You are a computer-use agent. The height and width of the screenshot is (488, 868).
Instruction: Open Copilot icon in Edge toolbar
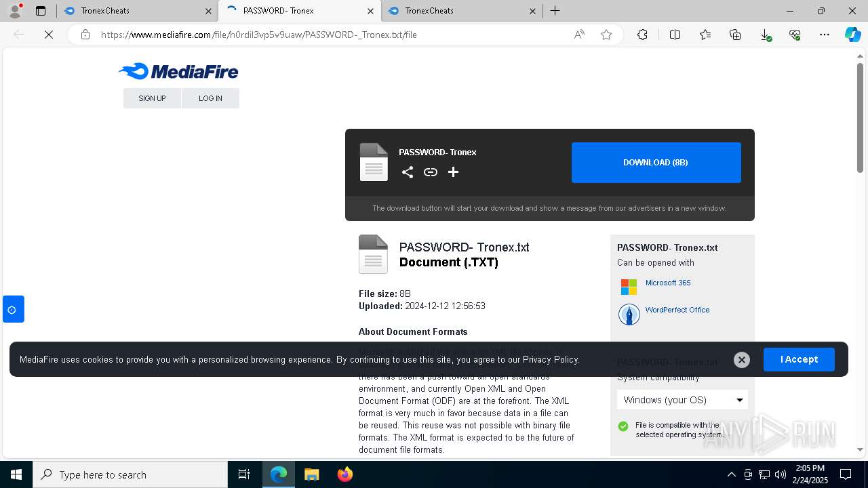click(x=852, y=35)
